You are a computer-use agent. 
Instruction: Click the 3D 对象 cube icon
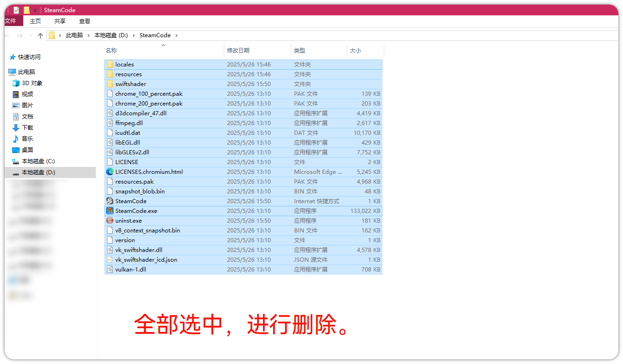pyautogui.click(x=16, y=83)
